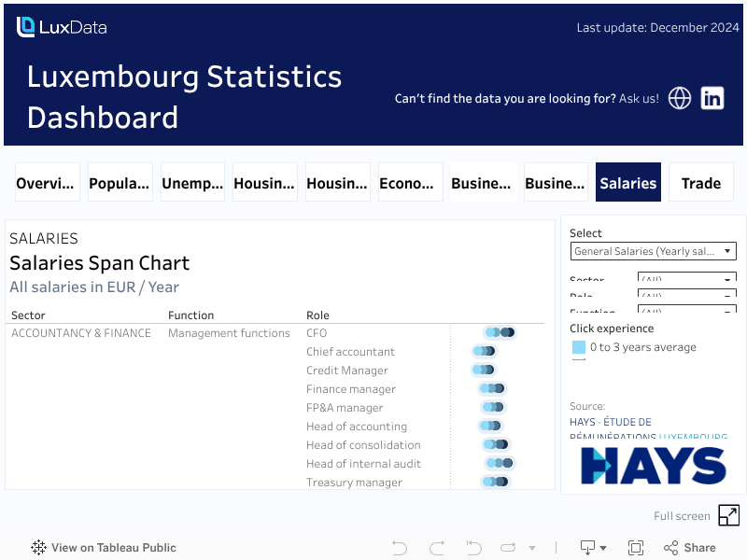Screen dimensions: 747x560
Task: Open the Function filter dropdown
Action: [x=686, y=310]
